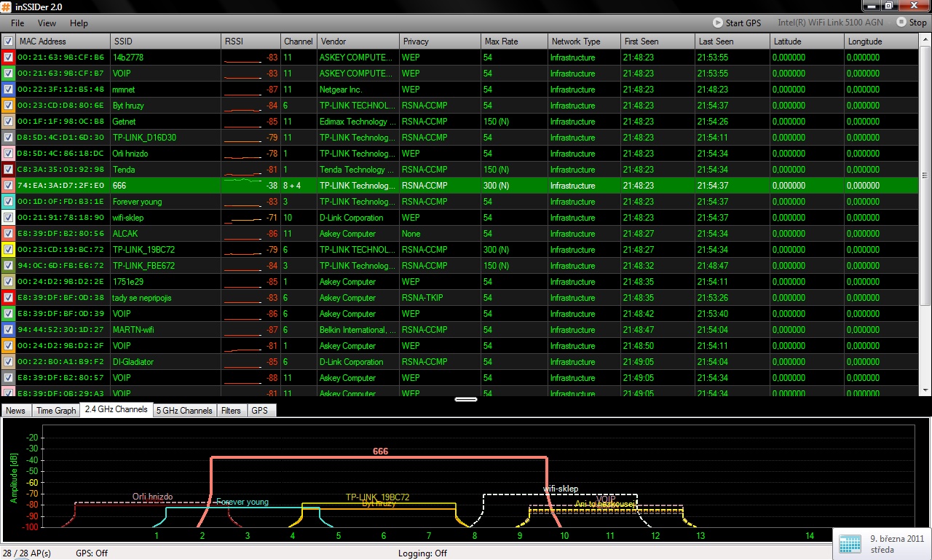The image size is (932, 560).
Task: Uncheck the Tenda network checkbox
Action: [x=8, y=170]
